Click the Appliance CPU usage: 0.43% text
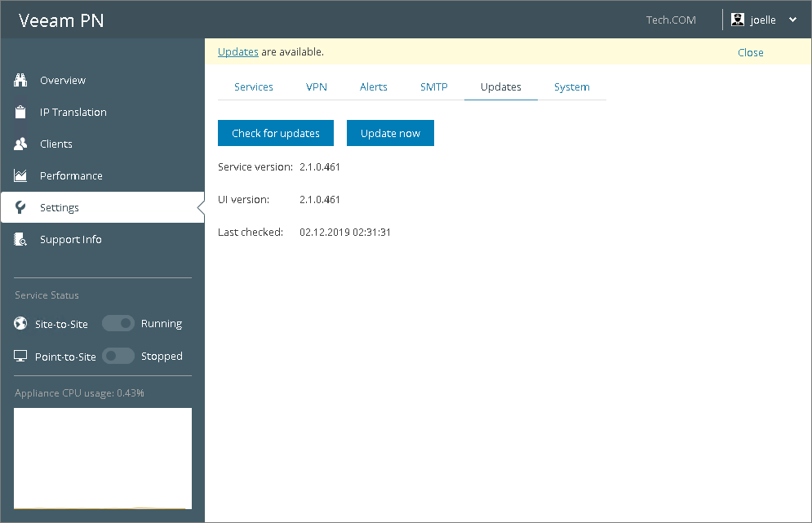 pos(79,393)
